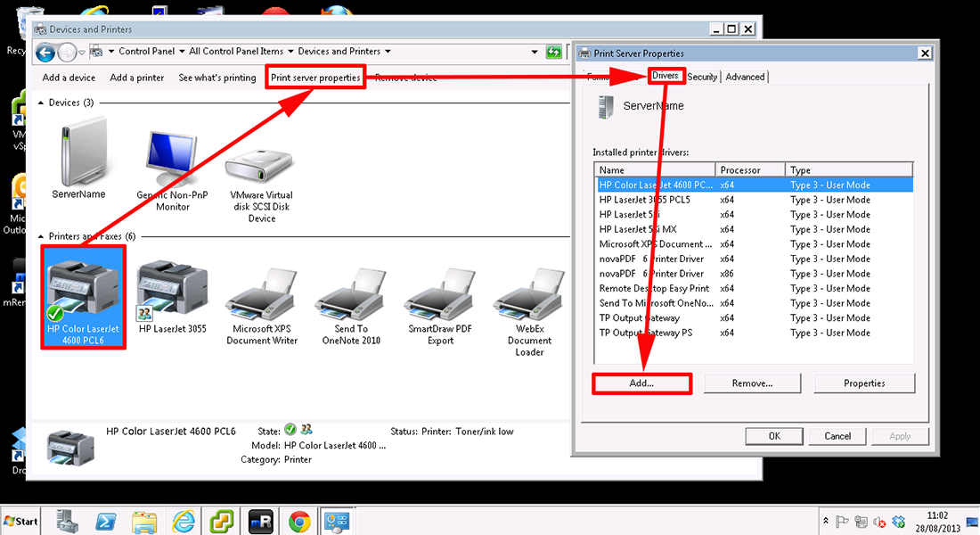Select the HP Color LaserJet 4600 PCL6 printer

point(83,297)
